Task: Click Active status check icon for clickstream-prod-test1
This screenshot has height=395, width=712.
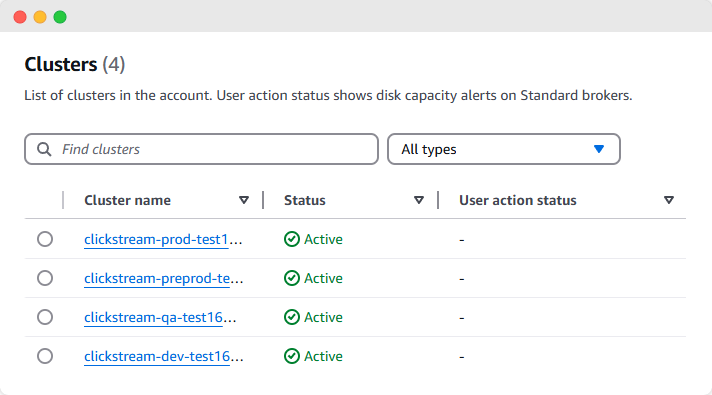Action: click(292, 239)
